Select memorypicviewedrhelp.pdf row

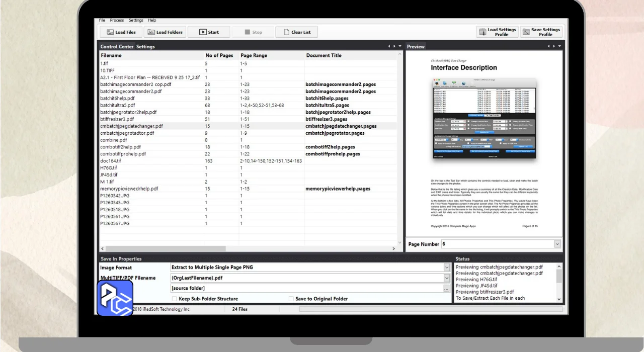point(248,189)
